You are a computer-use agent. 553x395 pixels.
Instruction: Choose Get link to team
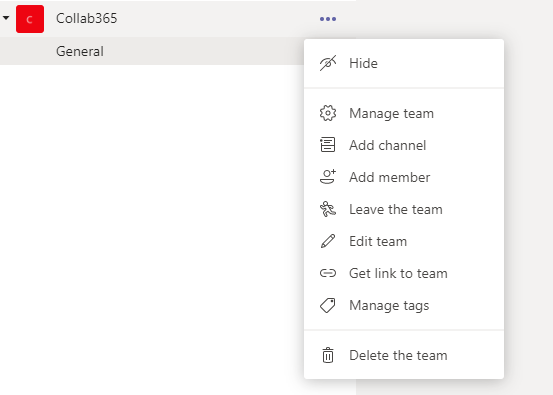click(404, 273)
